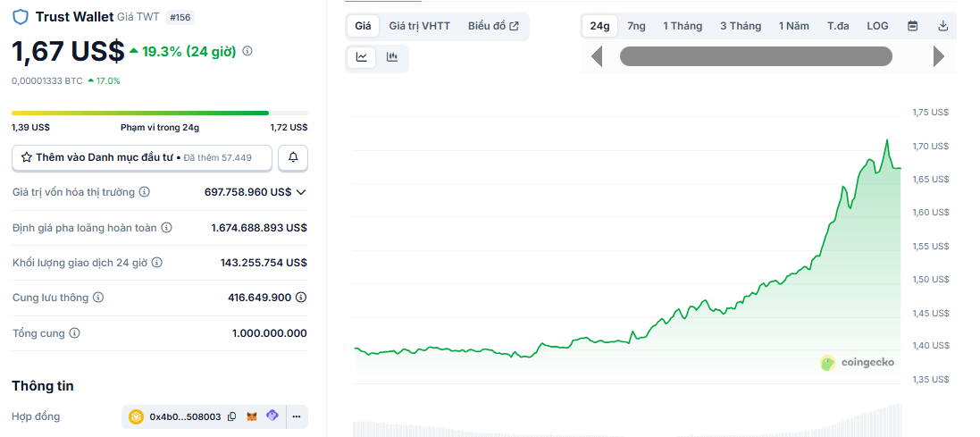Click the MetaMask fox icon

point(251,416)
